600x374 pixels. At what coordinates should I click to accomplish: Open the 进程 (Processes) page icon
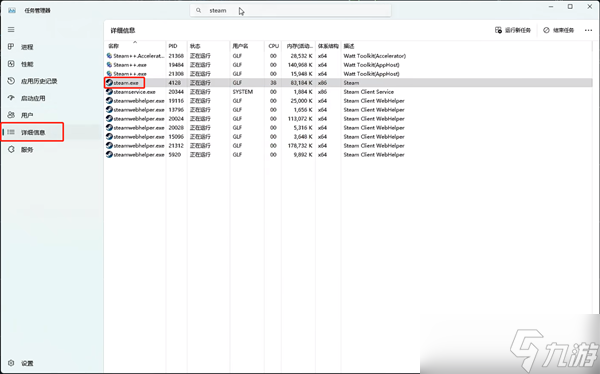[x=11, y=47]
